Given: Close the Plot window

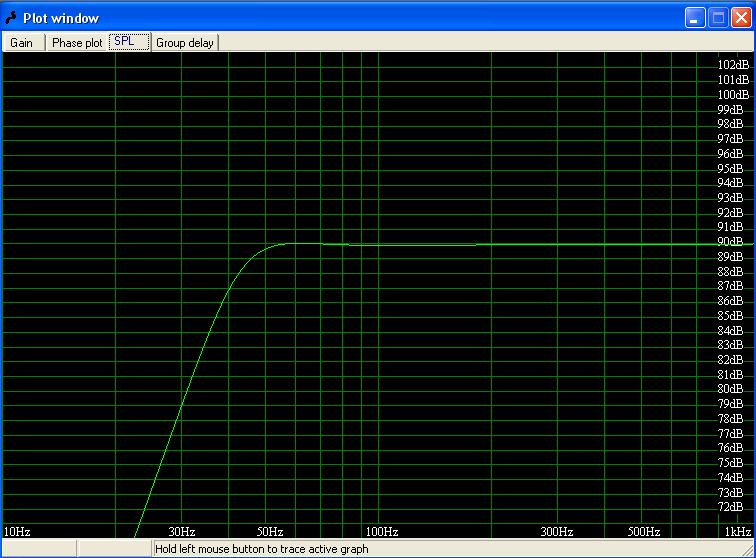Looking at the screenshot, I should click(741, 18).
